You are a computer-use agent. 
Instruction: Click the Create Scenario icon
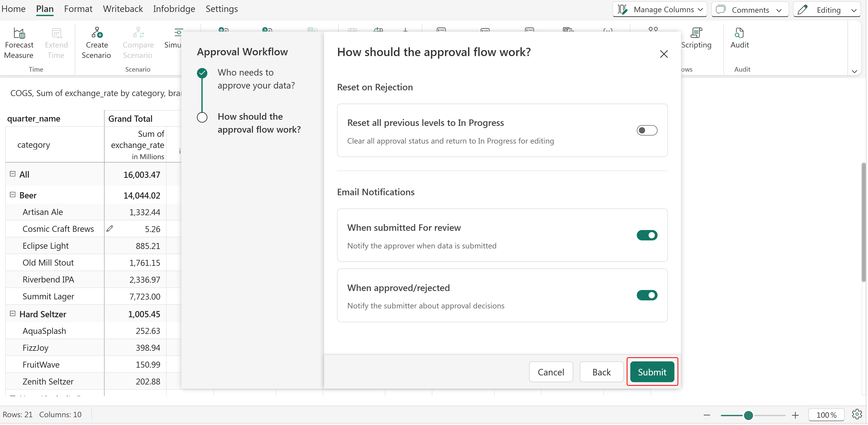pyautogui.click(x=97, y=33)
